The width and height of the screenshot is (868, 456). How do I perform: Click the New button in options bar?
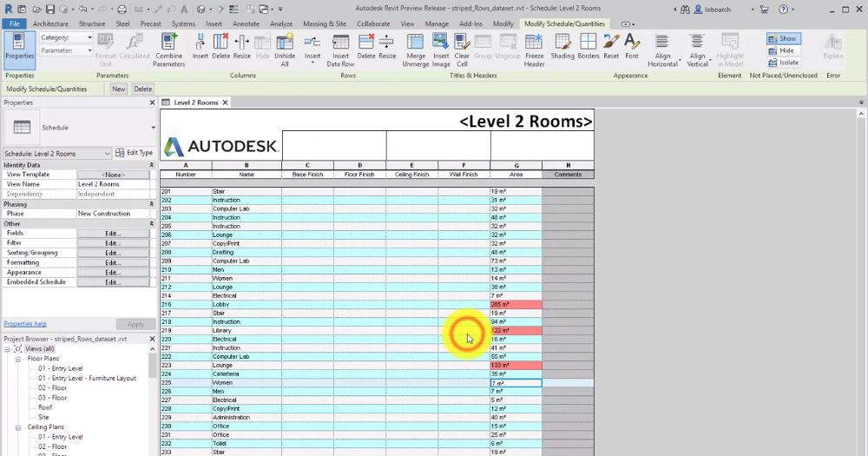point(118,89)
